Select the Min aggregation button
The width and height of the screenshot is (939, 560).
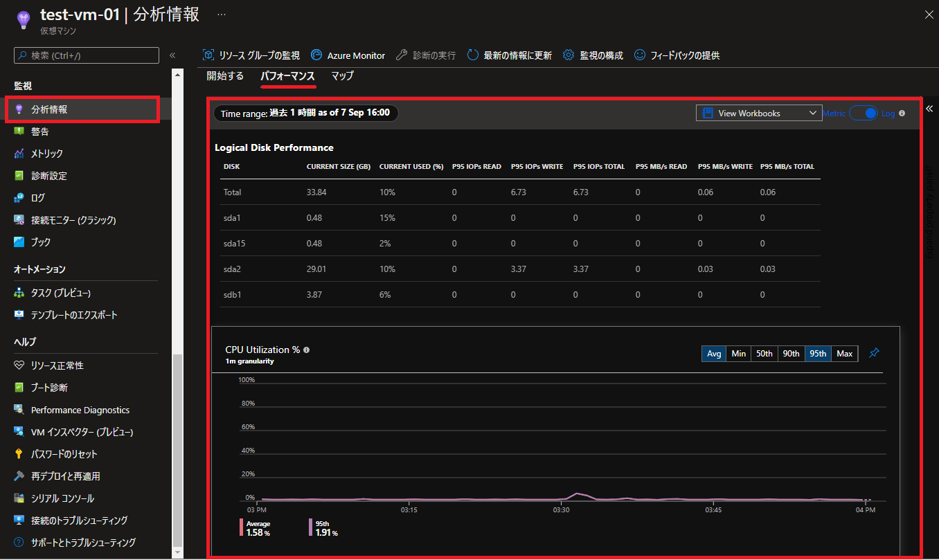(x=739, y=354)
